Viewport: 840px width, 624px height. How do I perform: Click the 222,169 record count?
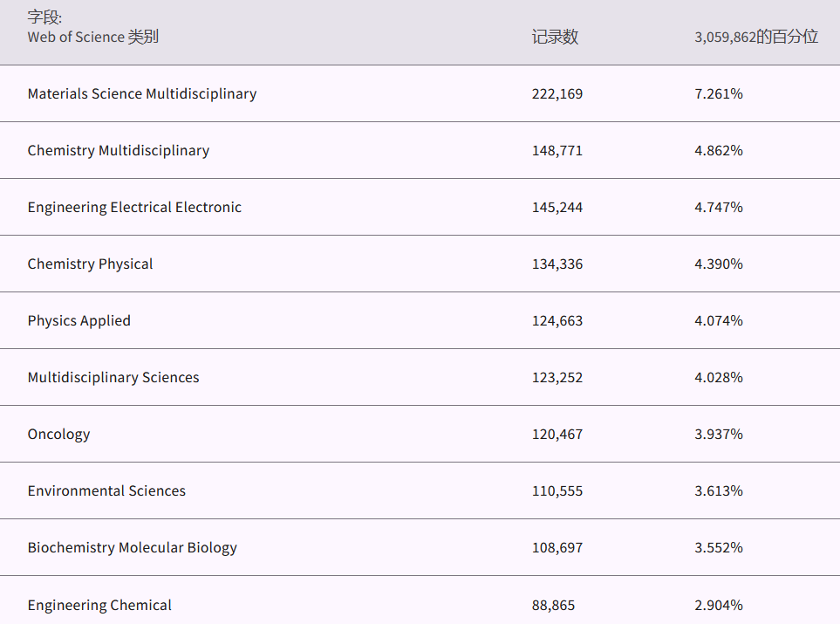(557, 93)
